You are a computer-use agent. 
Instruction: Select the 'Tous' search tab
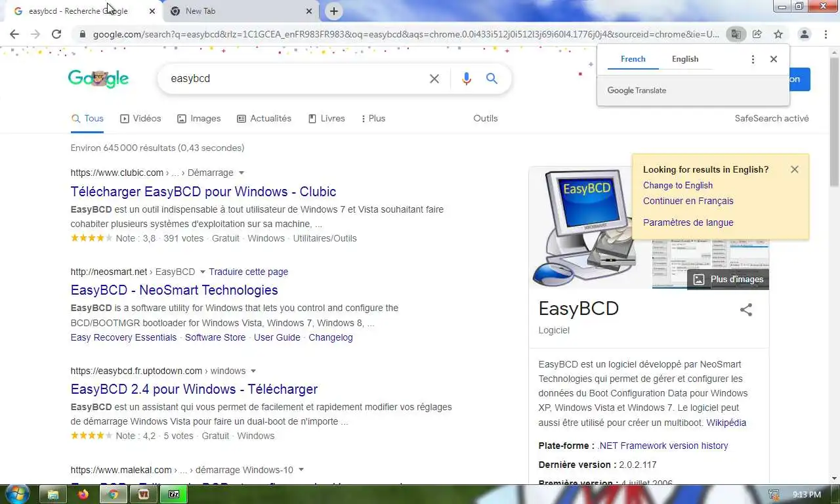pyautogui.click(x=87, y=119)
